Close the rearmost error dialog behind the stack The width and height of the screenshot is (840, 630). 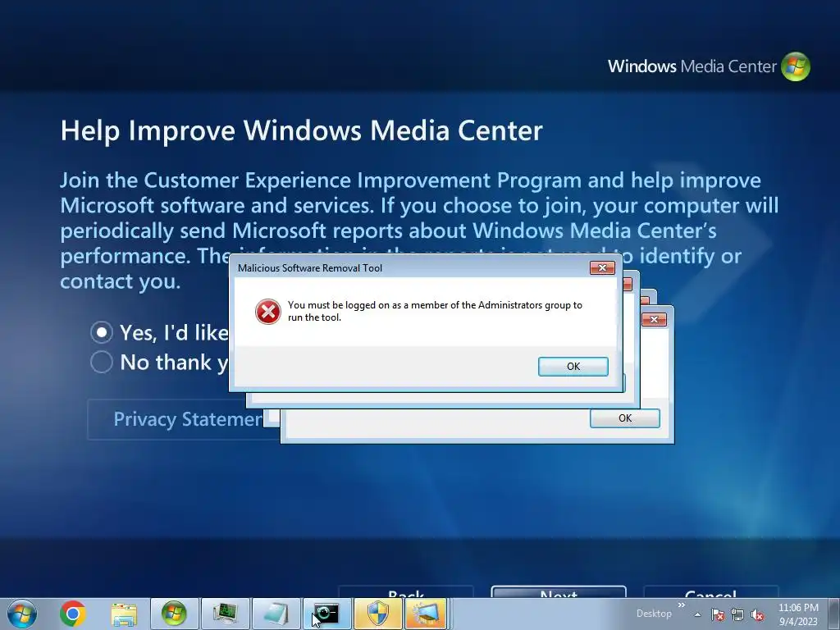[654, 320]
